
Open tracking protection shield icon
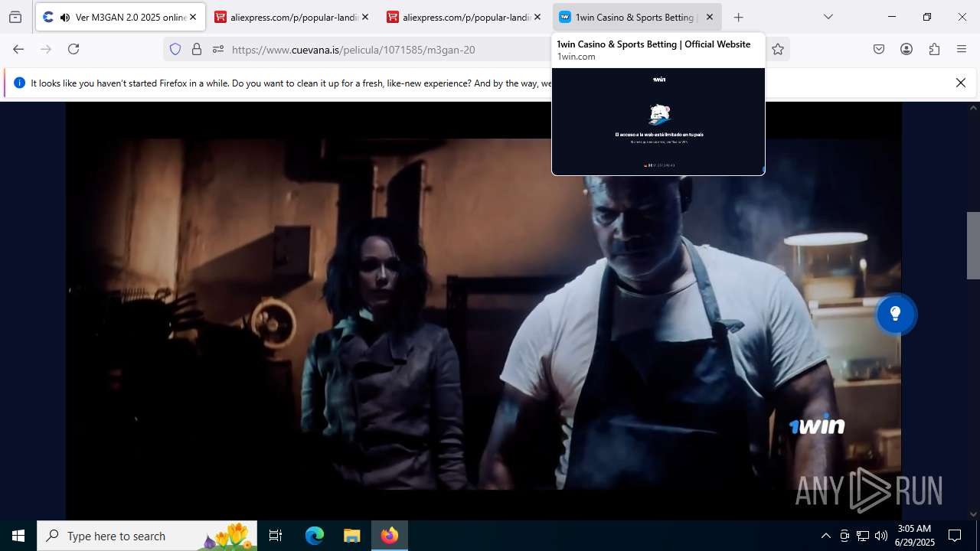[x=175, y=49]
